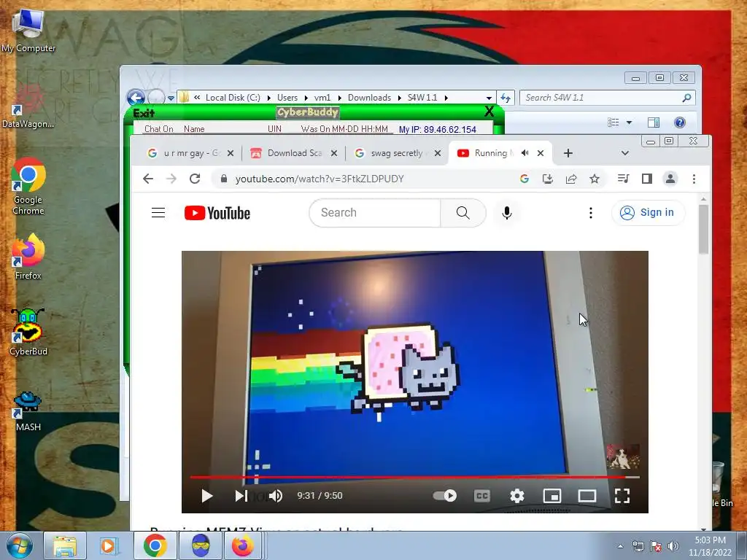Open MASH desktop shortcut
The image size is (747, 560).
28,411
